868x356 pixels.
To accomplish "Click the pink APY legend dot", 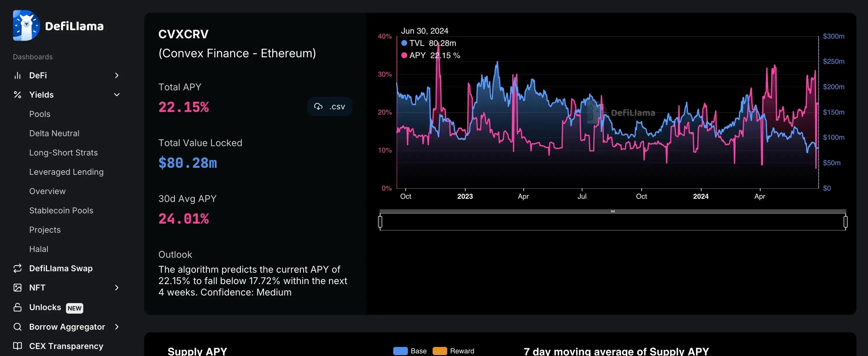I will tap(404, 55).
